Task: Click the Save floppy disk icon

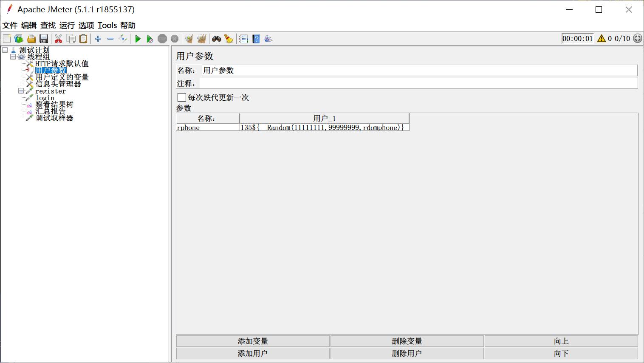Action: tap(44, 39)
